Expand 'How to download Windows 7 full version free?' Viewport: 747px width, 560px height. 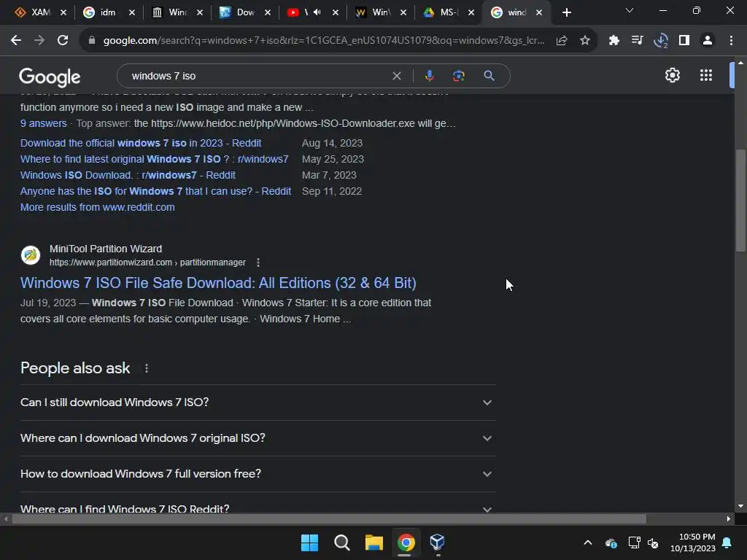(258, 474)
